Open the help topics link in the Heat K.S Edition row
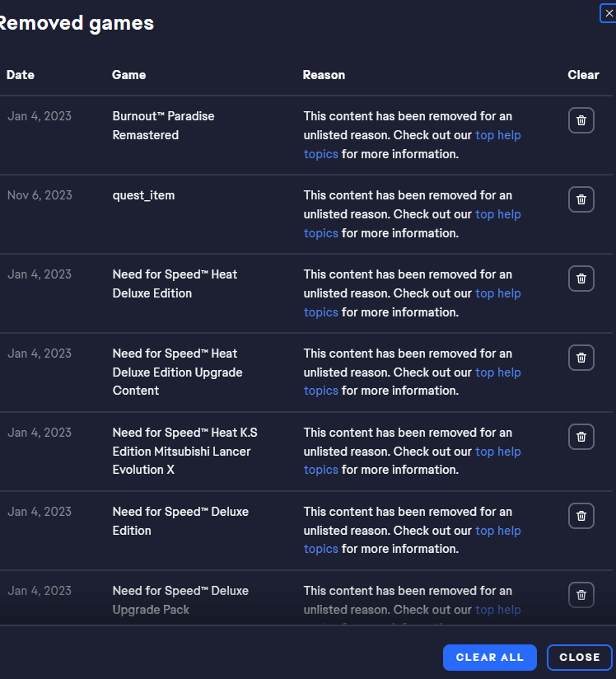This screenshot has width=616, height=679. 497,452
